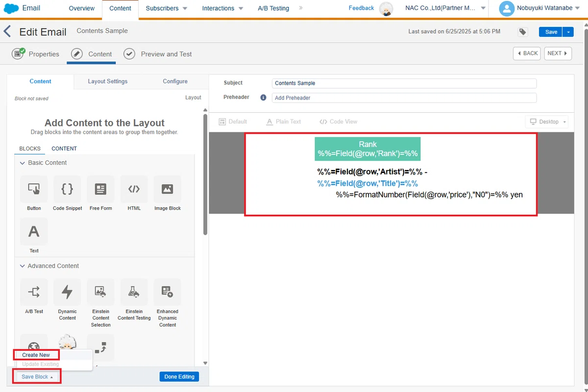588x392 pixels.
Task: Open Nobuyuki Watanabe user menu
Action: click(x=548, y=8)
